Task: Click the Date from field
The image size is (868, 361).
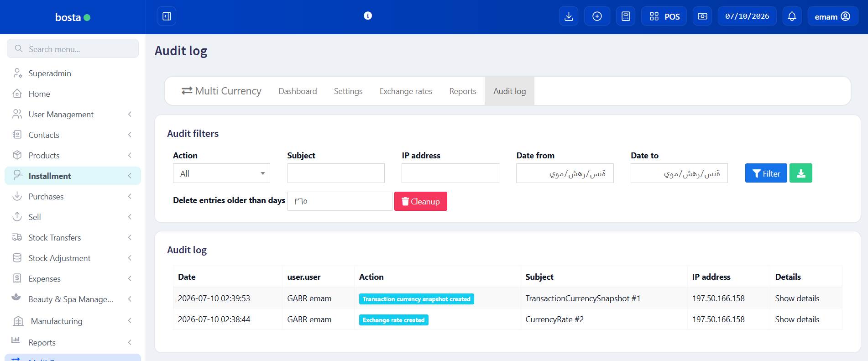Action: [x=565, y=173]
